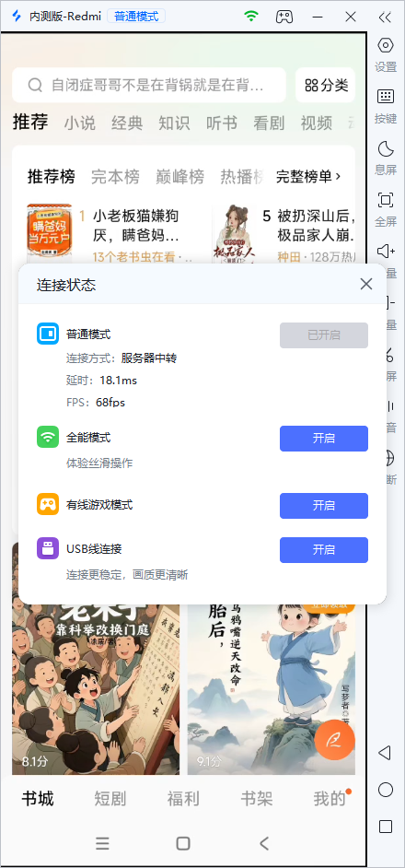Open 完整榜单 full ranking link
This screenshot has width=405, height=868.
pyautogui.click(x=308, y=177)
